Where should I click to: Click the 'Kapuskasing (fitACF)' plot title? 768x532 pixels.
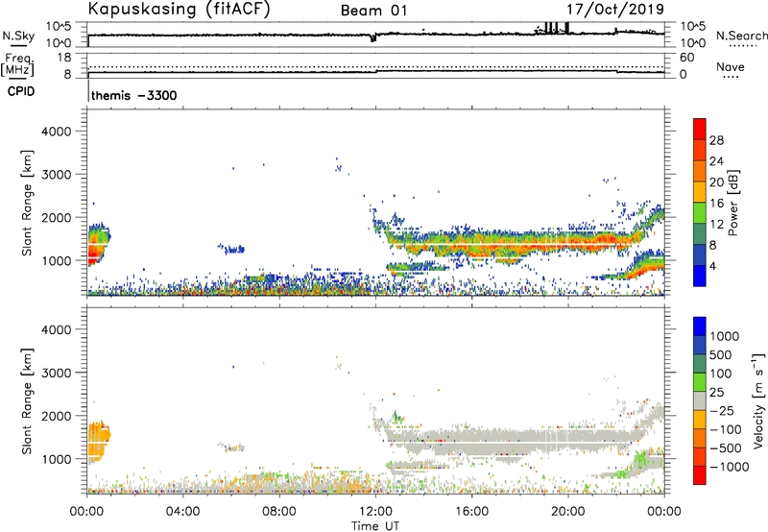[x=179, y=10]
